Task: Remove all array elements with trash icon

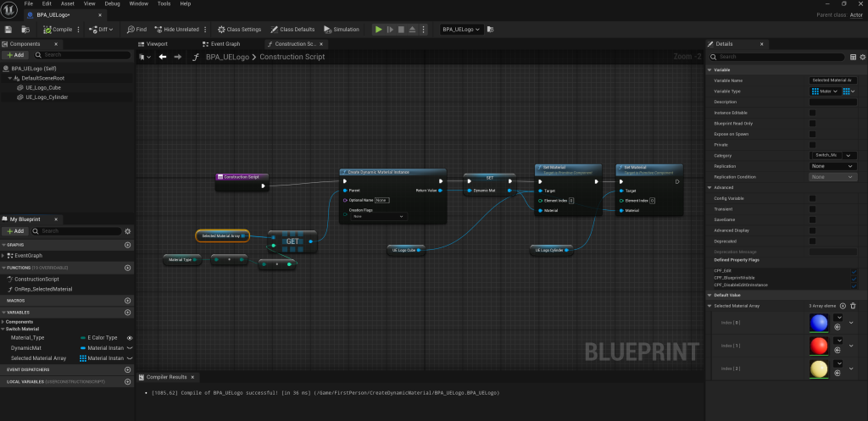Action: click(x=853, y=306)
